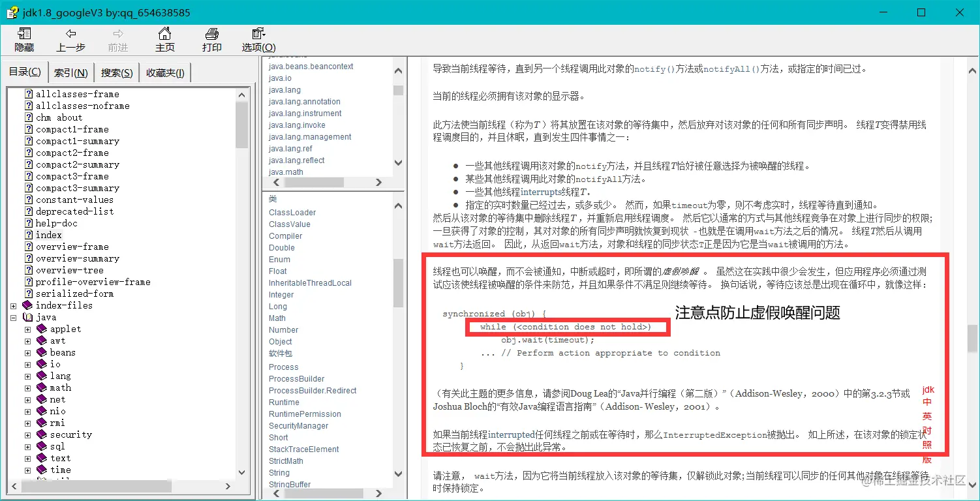
Task: Open the StringBuffer class link
Action: point(290,485)
